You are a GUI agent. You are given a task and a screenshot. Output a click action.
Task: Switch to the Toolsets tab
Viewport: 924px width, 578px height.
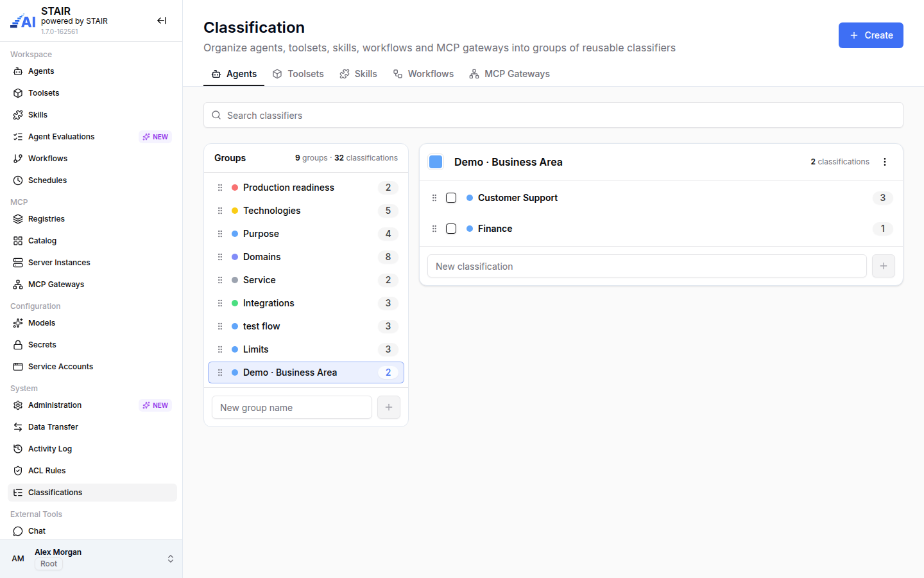point(298,74)
